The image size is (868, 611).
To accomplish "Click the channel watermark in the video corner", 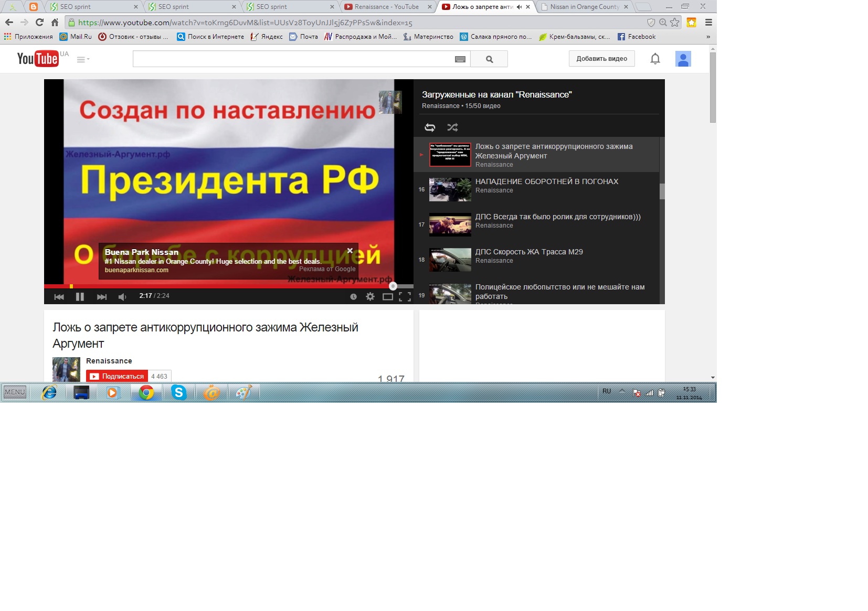I will 390,102.
